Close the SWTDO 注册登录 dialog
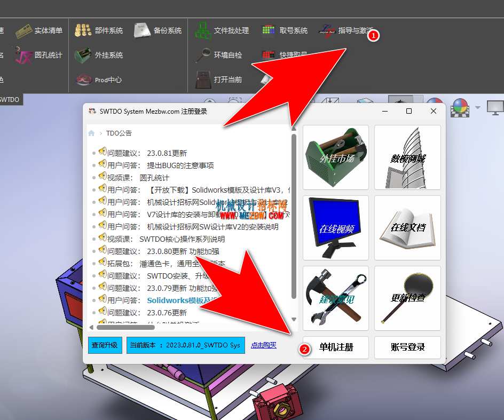 point(434,111)
